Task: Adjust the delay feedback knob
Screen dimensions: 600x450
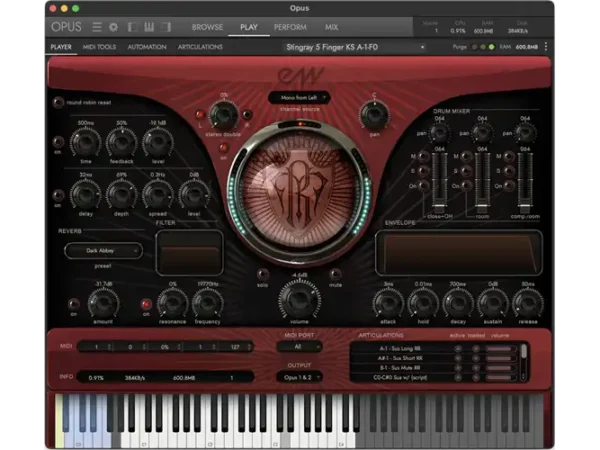Action: [x=121, y=142]
